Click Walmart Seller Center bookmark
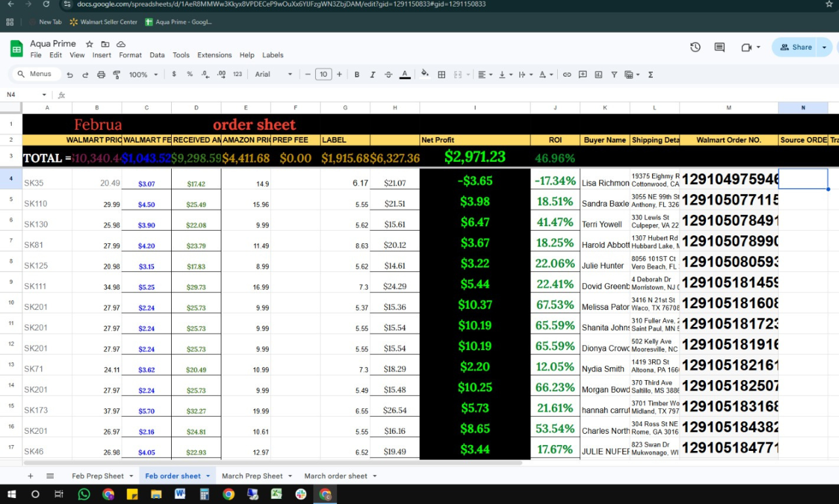The image size is (839, 504). [104, 22]
